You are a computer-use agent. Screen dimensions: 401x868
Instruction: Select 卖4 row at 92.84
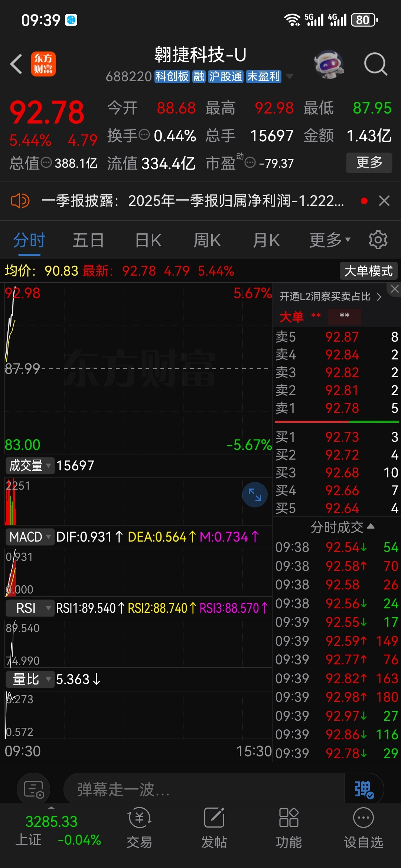tap(337, 355)
